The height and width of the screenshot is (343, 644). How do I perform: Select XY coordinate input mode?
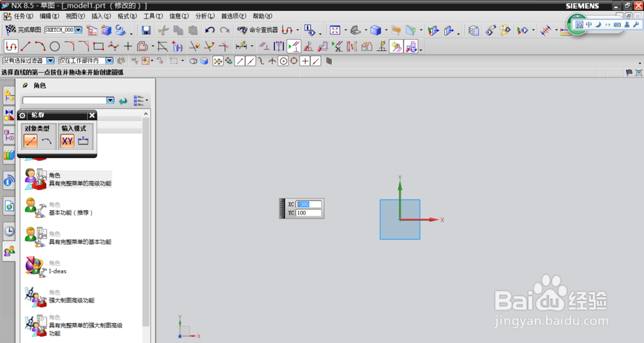[68, 141]
